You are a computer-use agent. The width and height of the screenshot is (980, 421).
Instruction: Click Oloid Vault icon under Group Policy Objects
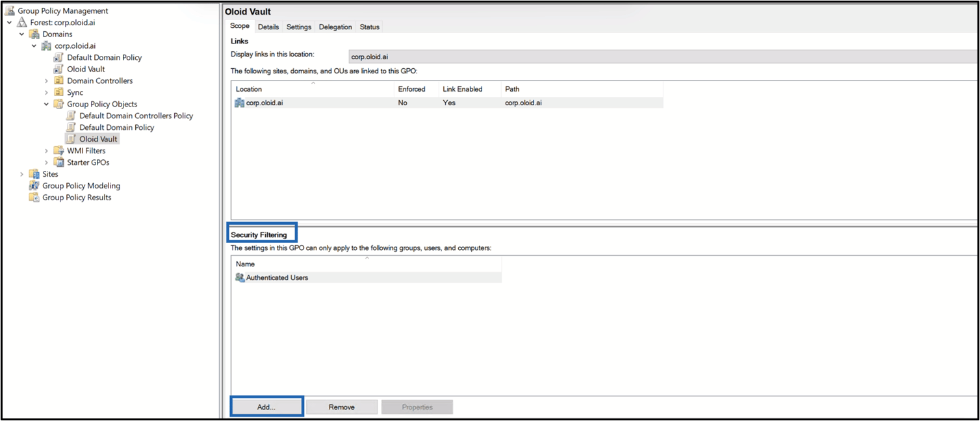coord(71,139)
